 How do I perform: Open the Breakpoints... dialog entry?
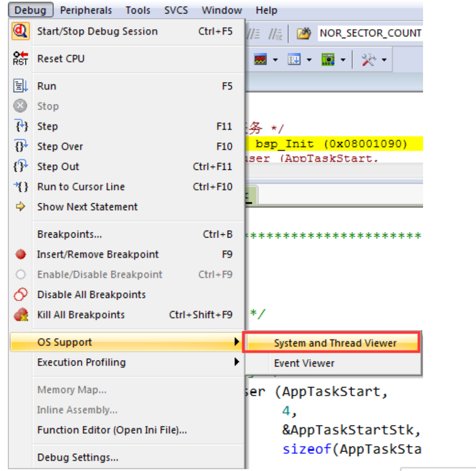tap(127, 234)
